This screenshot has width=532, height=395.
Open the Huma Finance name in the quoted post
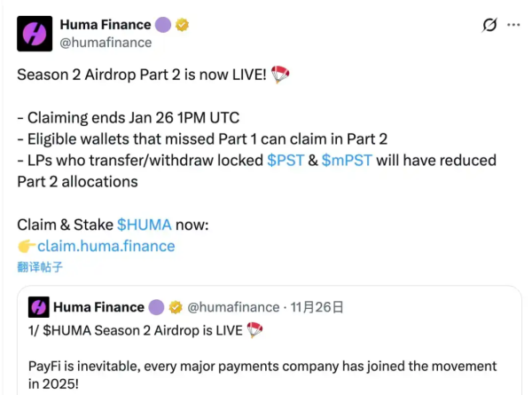[x=98, y=307]
